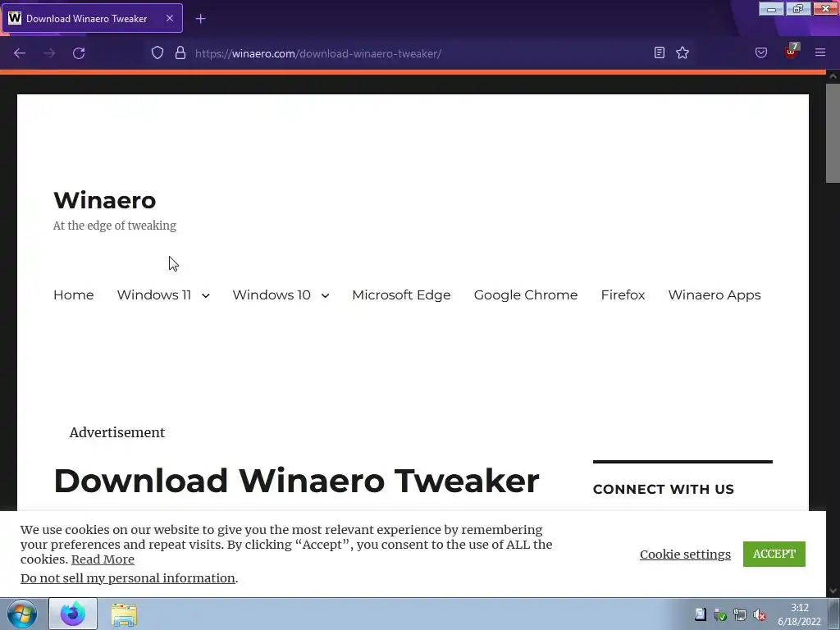
Task: Open the taskbar clock and date
Action: click(799, 614)
